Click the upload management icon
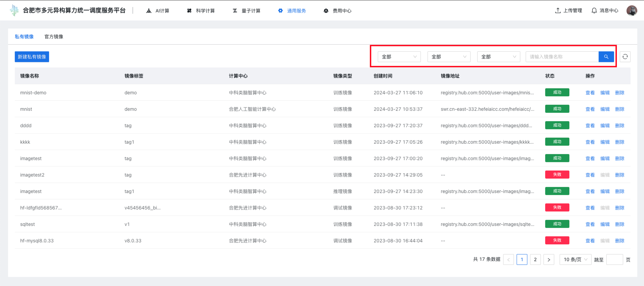 pyautogui.click(x=558, y=11)
